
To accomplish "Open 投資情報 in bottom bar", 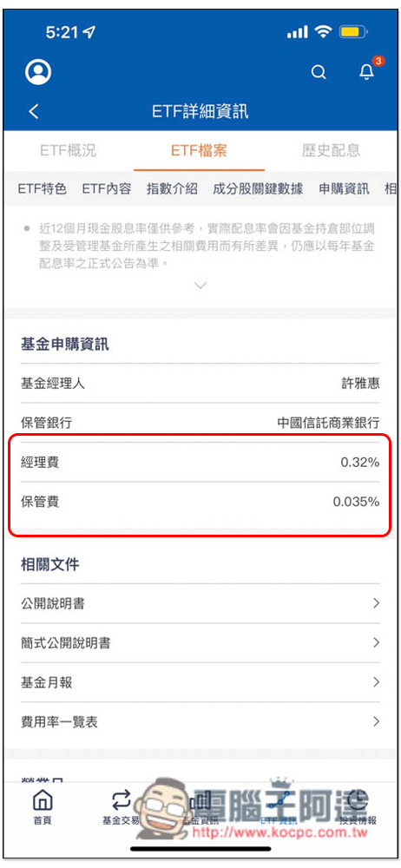I will [358, 807].
